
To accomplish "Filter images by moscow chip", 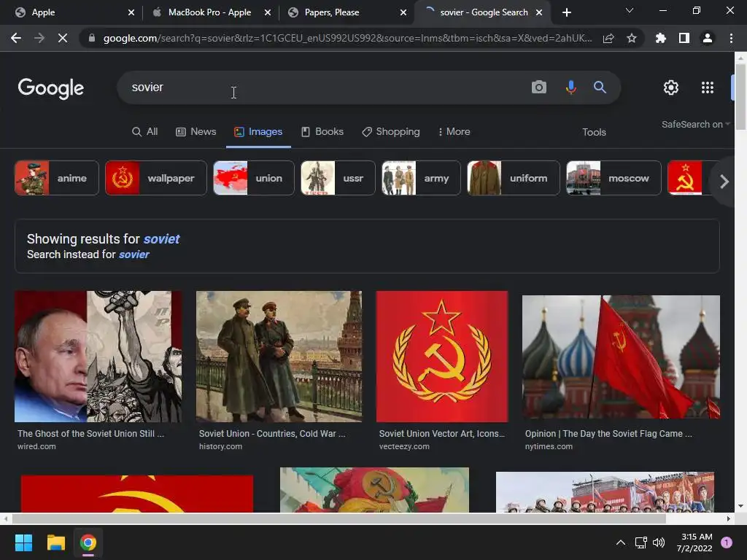I will pyautogui.click(x=614, y=178).
